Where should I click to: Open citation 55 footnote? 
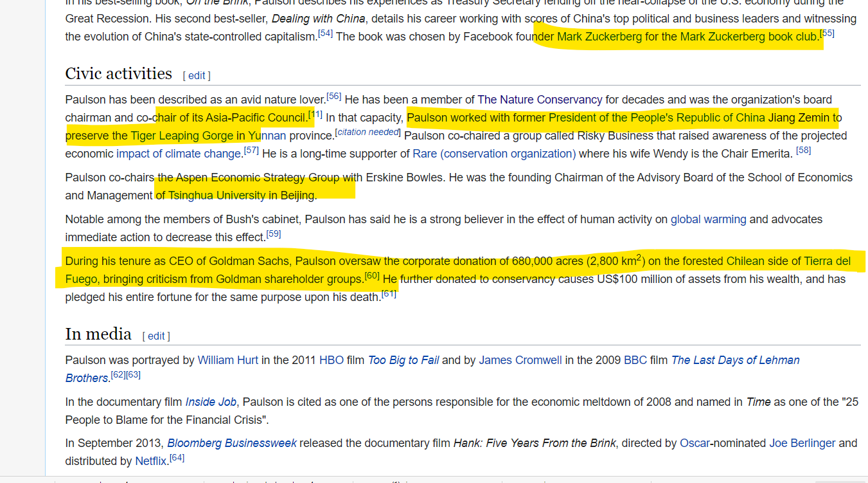828,33
